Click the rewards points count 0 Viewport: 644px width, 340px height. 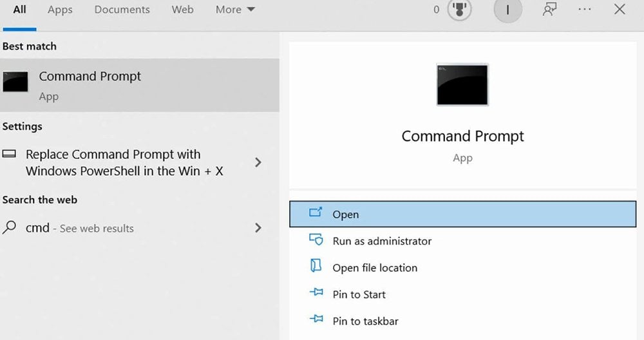coord(436,10)
